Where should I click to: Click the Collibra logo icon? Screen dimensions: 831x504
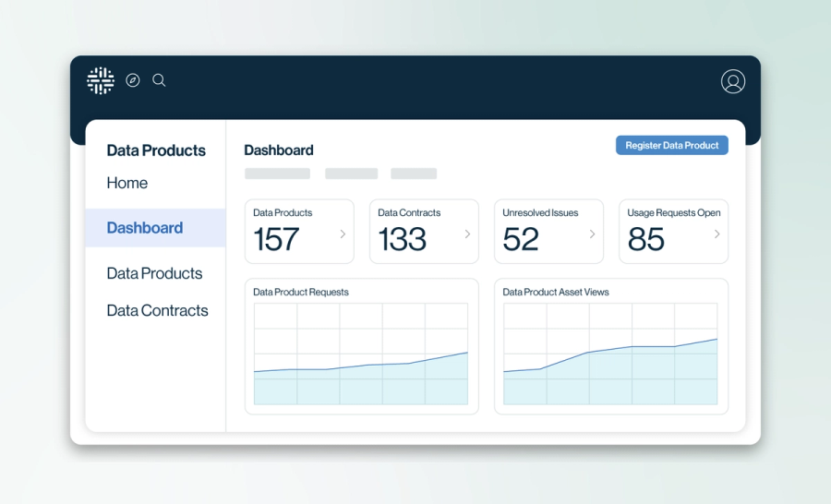[101, 80]
